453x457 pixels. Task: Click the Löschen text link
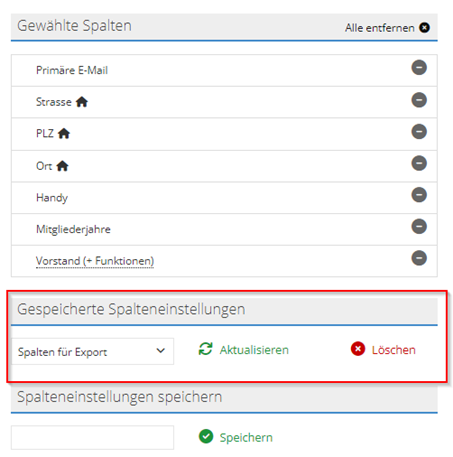393,350
